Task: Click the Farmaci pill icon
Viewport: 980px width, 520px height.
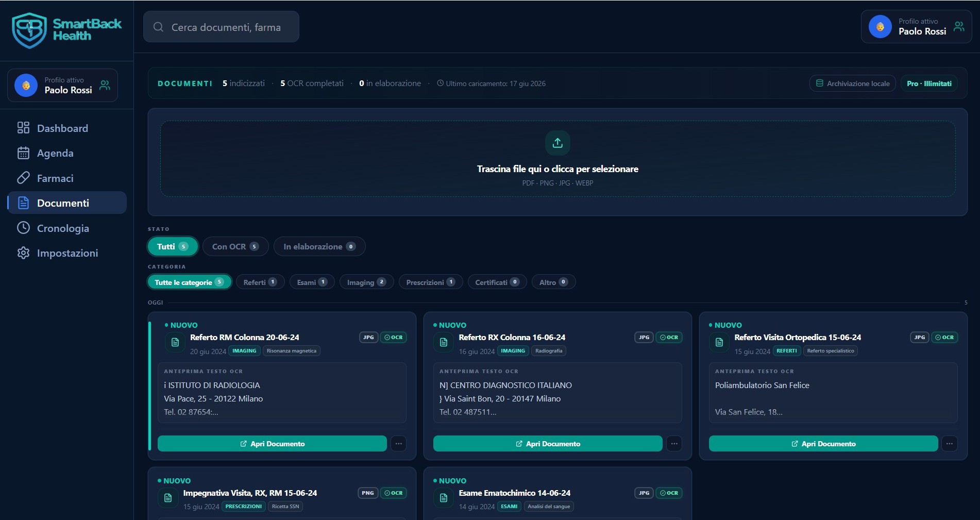Action: click(23, 178)
